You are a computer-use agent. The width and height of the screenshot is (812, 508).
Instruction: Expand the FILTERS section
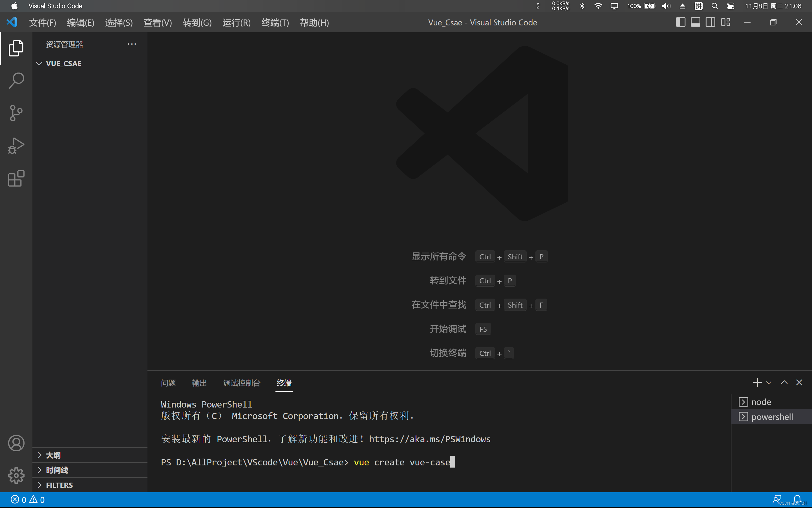tap(91, 485)
